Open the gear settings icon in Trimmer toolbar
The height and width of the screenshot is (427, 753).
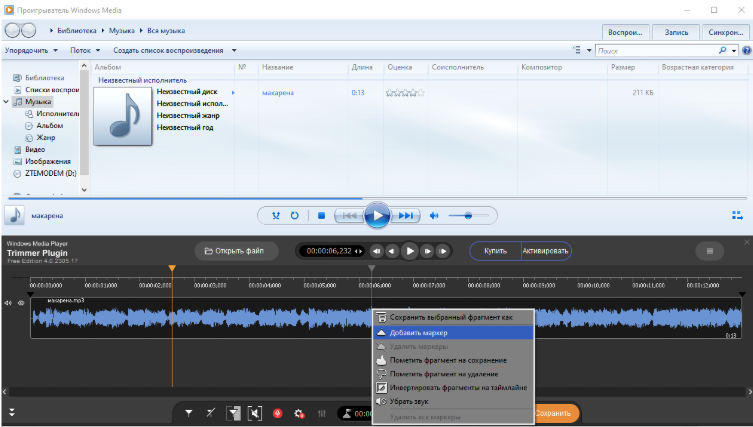(x=299, y=413)
